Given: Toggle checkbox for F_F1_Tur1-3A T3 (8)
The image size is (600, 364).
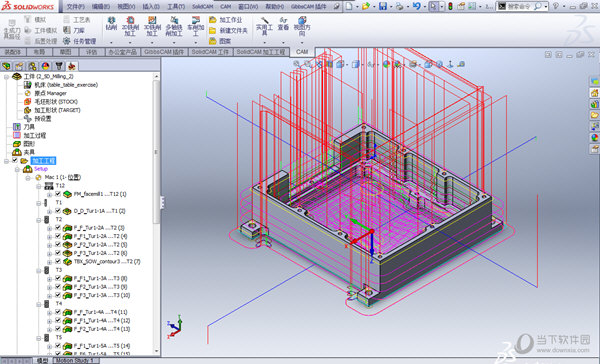Looking at the screenshot, I should tap(58, 278).
